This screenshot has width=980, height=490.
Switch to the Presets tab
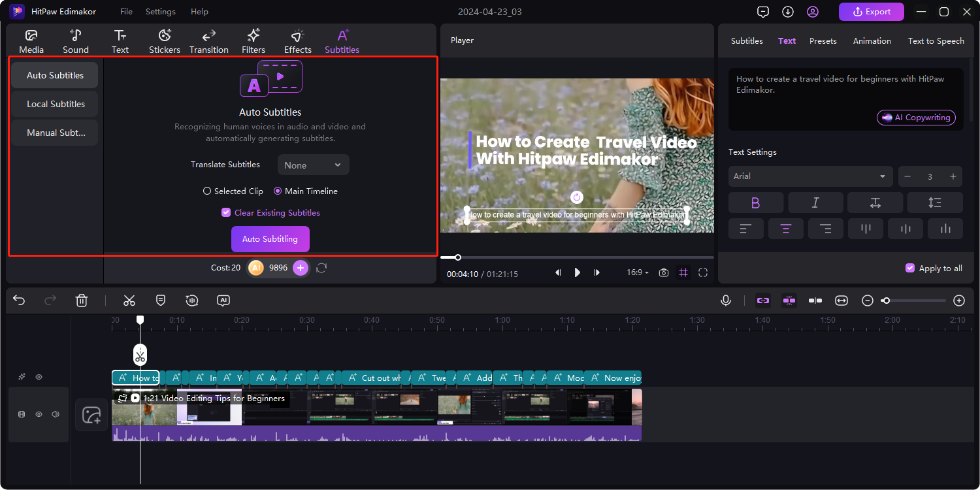(x=823, y=41)
